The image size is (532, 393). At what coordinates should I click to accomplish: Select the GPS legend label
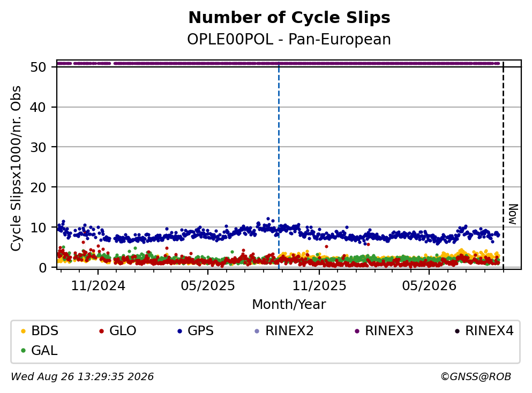[x=200, y=331]
